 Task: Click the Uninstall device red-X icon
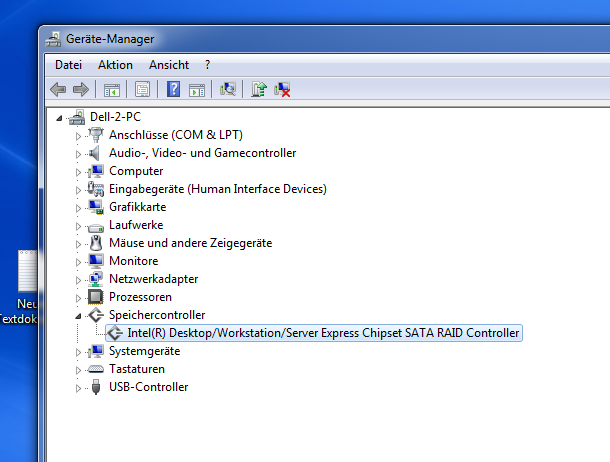pyautogui.click(x=282, y=89)
